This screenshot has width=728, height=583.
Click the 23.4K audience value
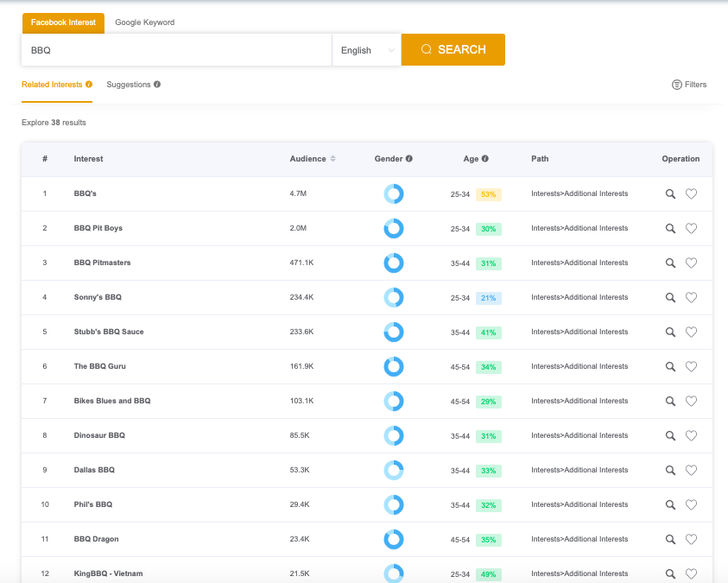300,539
